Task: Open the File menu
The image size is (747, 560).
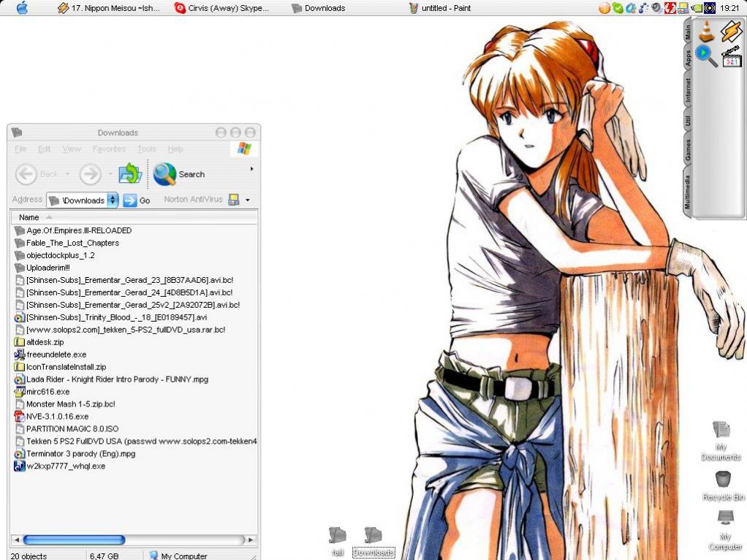Action: (x=20, y=148)
